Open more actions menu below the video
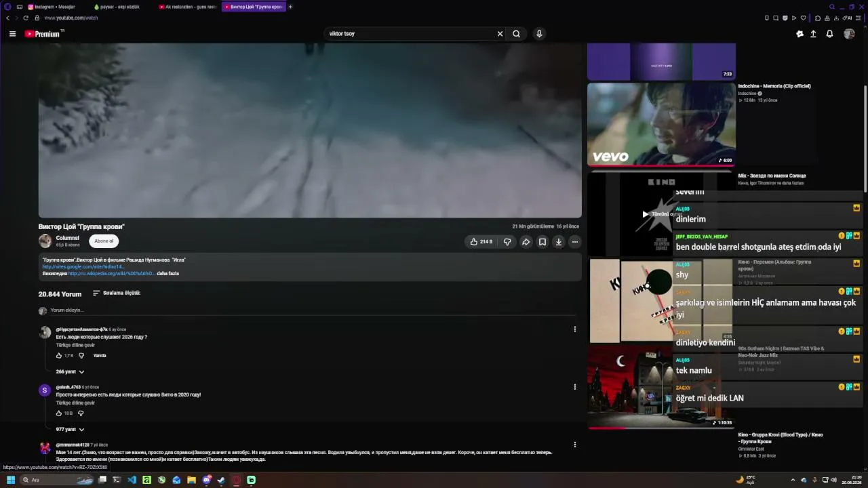Screen dimensions: 868x488 [575, 242]
